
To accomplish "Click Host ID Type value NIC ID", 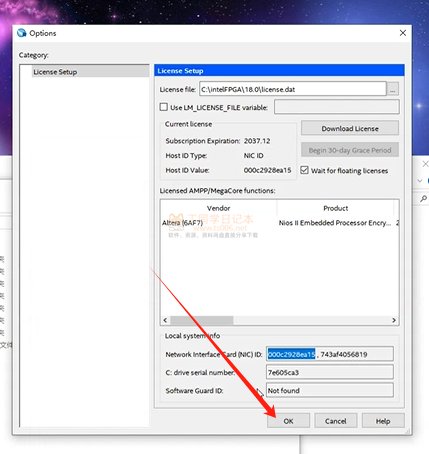I will tap(254, 155).
